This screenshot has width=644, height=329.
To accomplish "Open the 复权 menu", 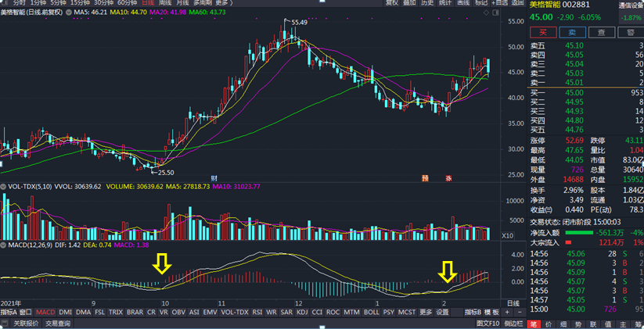I will 391,3.
